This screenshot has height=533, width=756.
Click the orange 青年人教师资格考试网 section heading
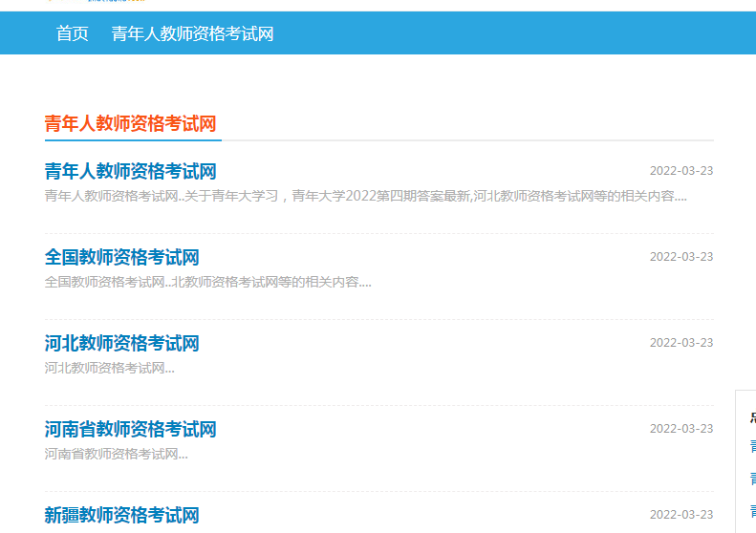pos(130,124)
